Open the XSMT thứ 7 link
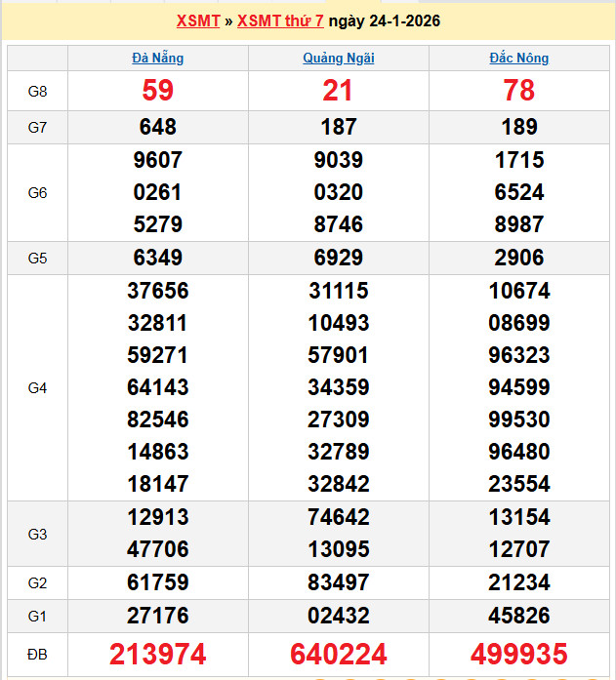 click(280, 21)
